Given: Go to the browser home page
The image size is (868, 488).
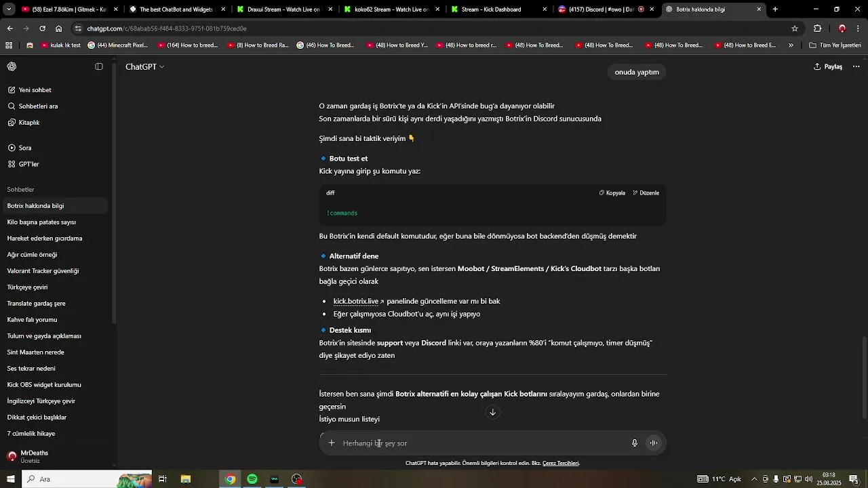Looking at the screenshot, I should click(x=59, y=28).
